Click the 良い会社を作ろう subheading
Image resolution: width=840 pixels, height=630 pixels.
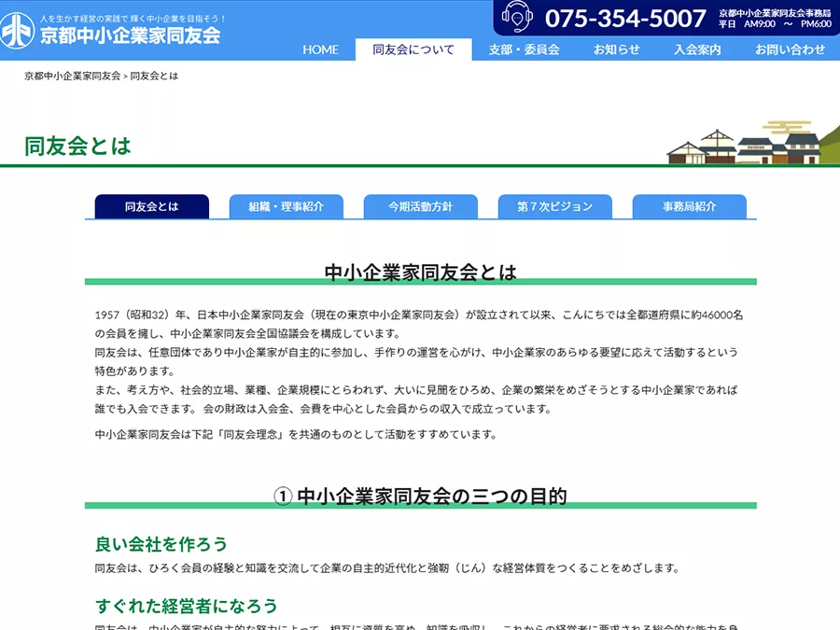(161, 544)
